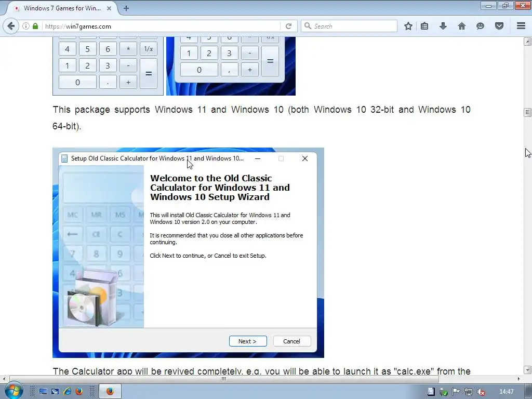Minimize the Firefox window

coord(488,5)
